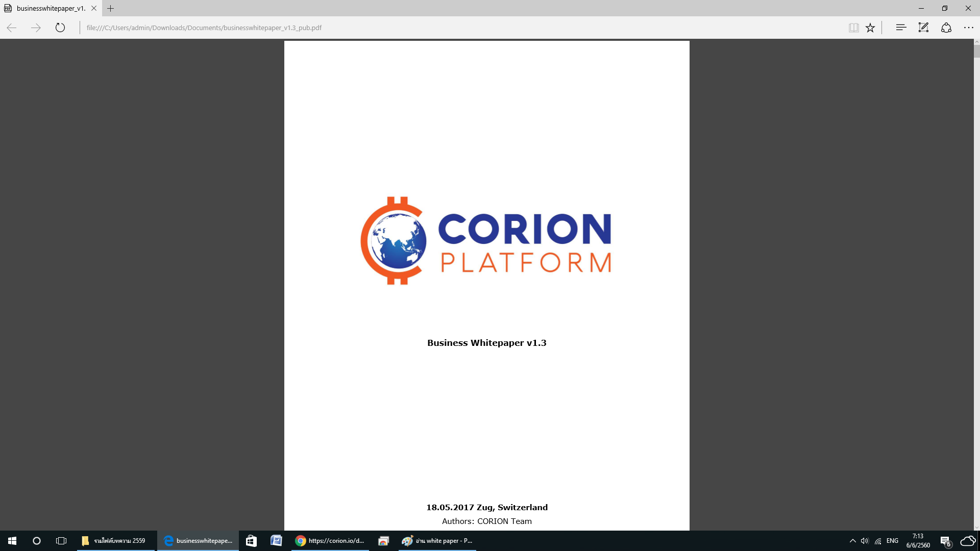Open Cortana search circle
The height and width of the screenshot is (551, 980).
(37, 541)
